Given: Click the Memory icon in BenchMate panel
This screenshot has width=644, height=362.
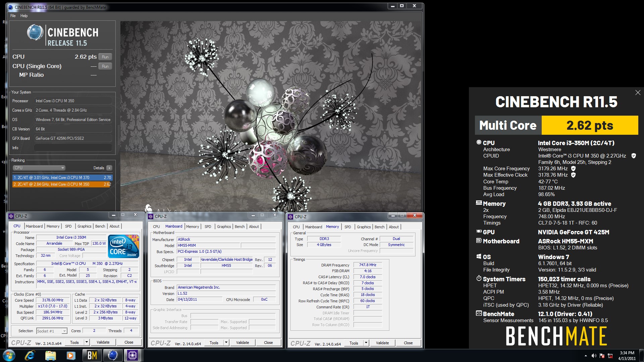Looking at the screenshot, I should point(479,203).
